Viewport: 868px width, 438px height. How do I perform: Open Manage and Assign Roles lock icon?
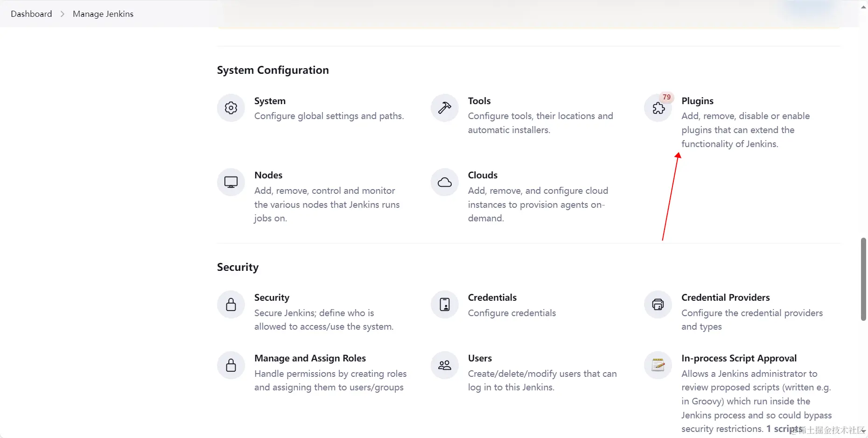tap(231, 365)
